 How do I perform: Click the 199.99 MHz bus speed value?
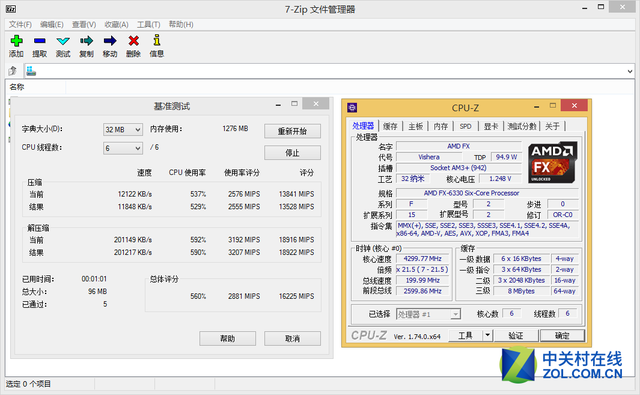tap(422, 280)
